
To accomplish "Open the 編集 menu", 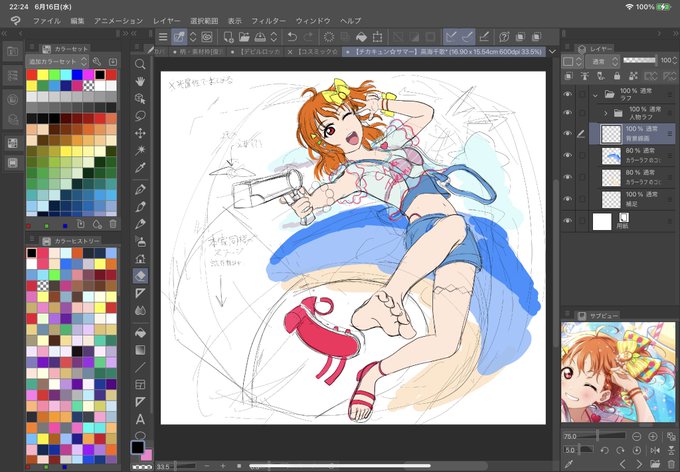I will click(x=77, y=21).
